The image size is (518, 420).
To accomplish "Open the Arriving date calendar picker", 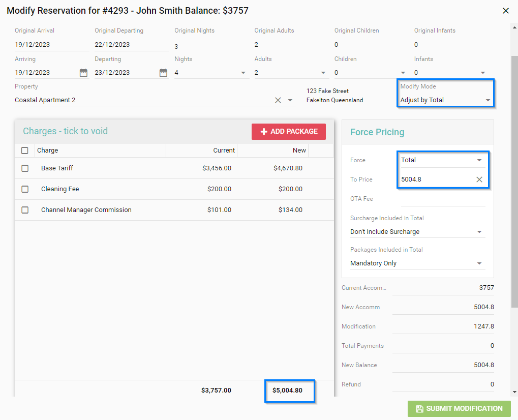I will 83,73.
